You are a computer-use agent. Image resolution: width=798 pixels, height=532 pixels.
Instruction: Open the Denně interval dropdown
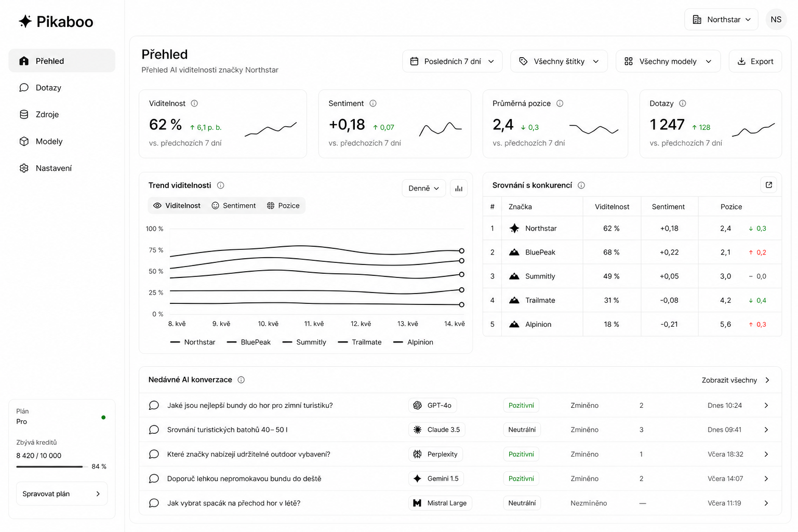(424, 188)
